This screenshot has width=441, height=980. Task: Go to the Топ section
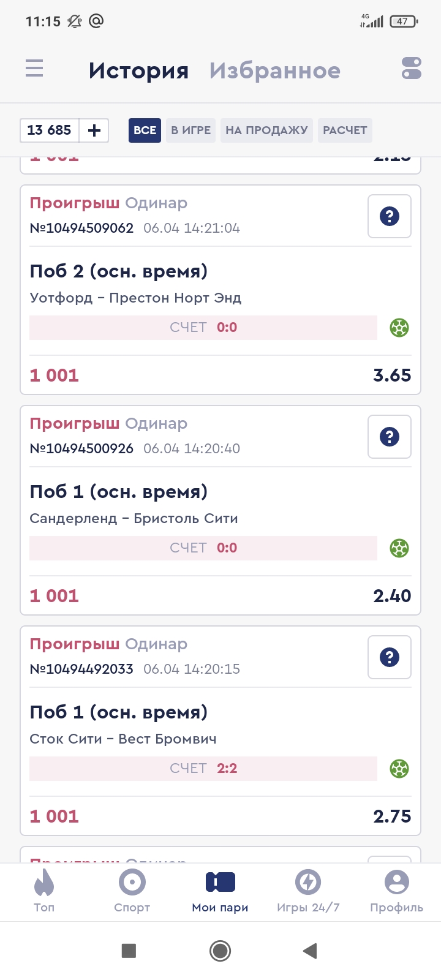tap(44, 891)
